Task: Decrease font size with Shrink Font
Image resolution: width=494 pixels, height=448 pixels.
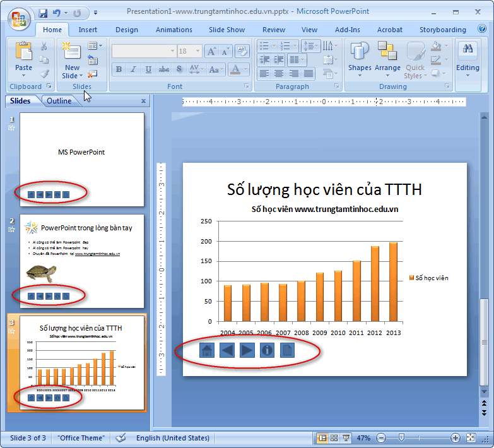Action: pos(225,51)
